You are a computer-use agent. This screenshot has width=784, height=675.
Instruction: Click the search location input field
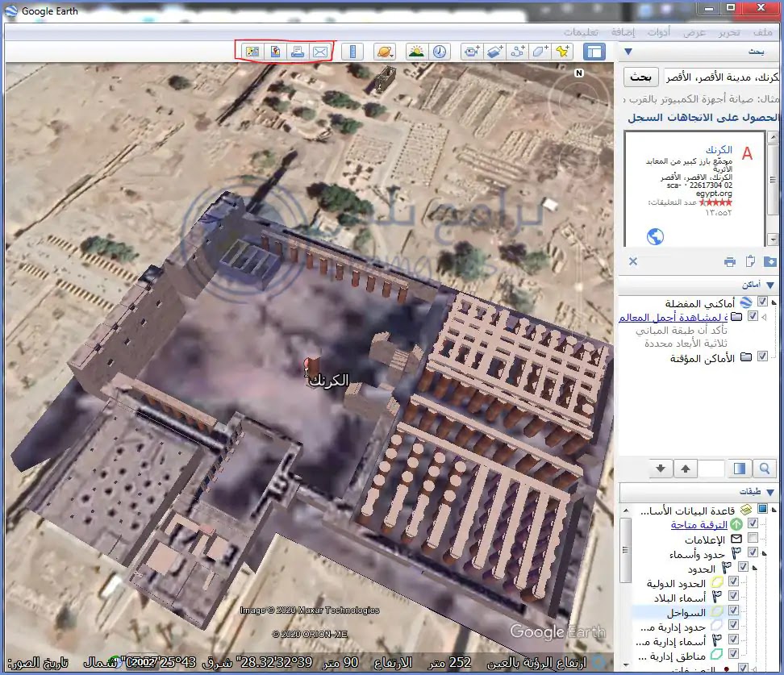[x=720, y=77]
